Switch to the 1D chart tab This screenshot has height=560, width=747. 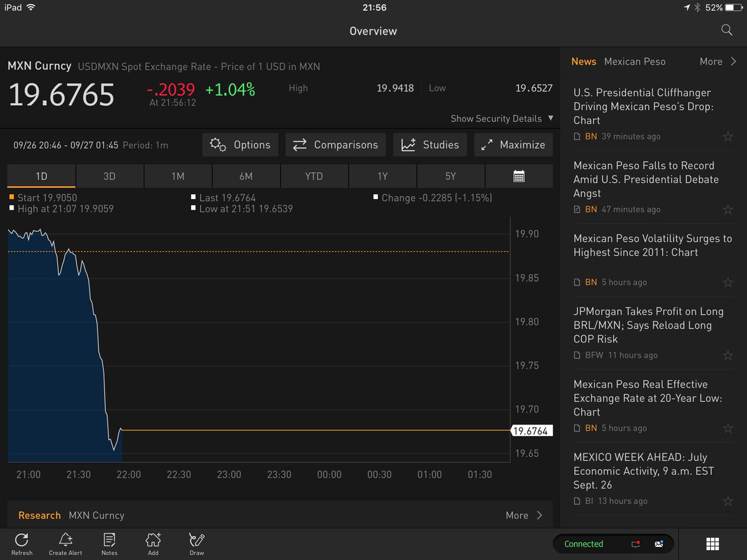click(x=40, y=176)
